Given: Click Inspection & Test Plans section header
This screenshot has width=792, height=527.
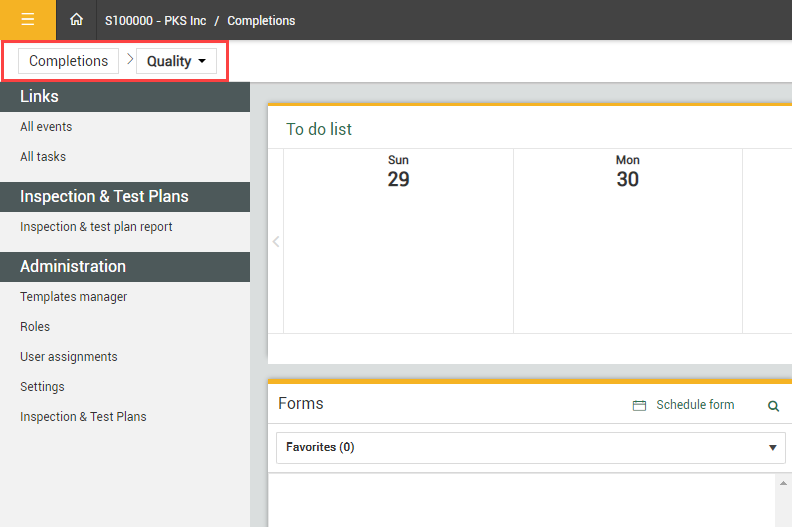Looking at the screenshot, I should click(125, 197).
